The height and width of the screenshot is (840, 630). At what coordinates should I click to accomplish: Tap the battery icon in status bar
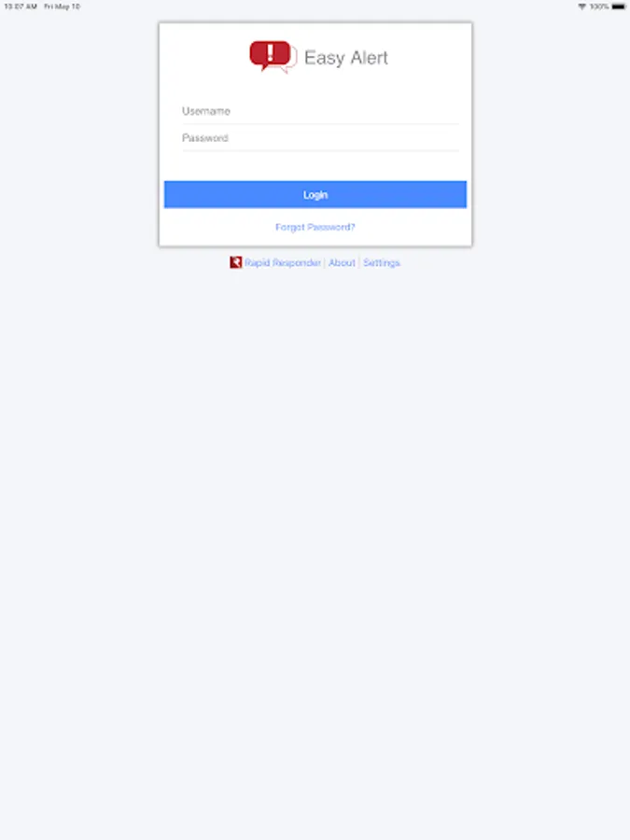point(618,7)
